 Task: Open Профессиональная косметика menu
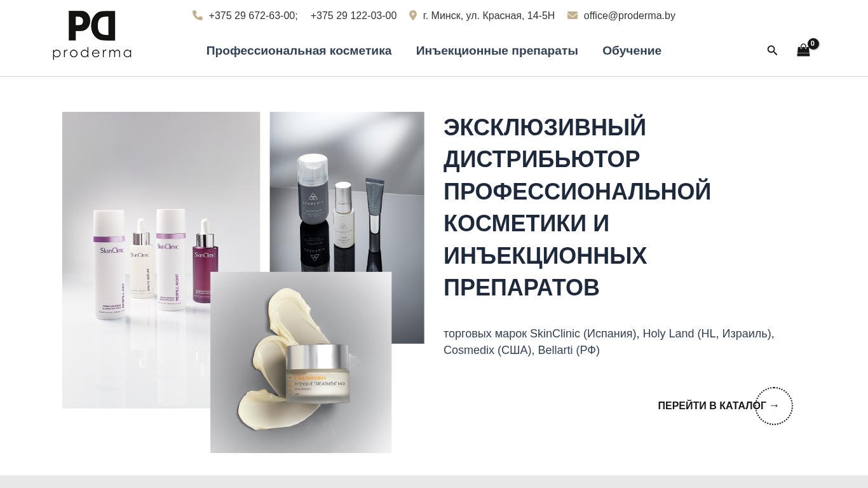[x=299, y=51]
